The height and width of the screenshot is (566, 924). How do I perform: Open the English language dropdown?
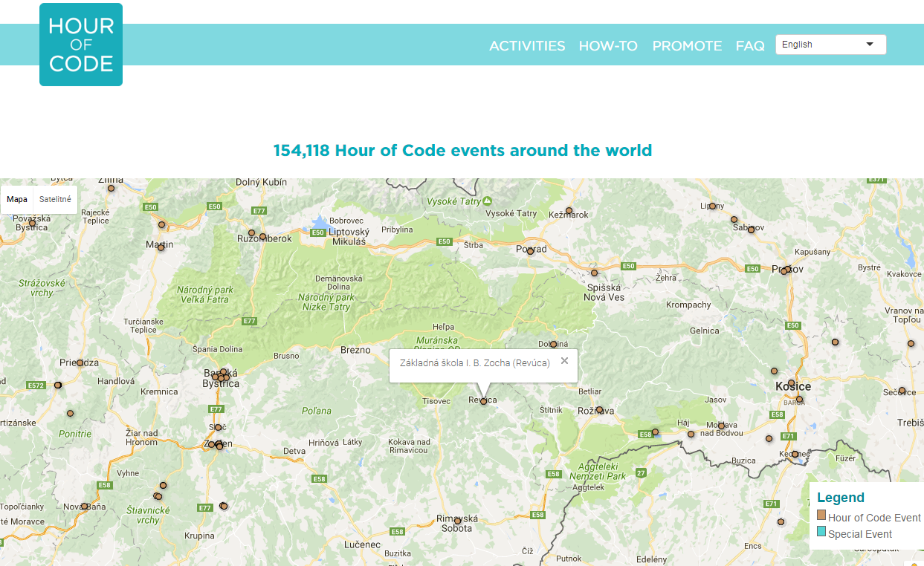point(830,45)
